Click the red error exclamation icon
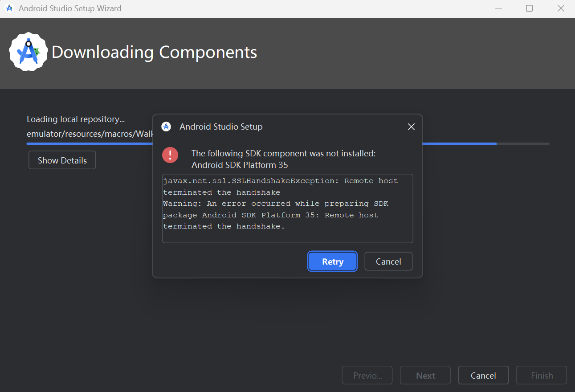 tap(170, 155)
